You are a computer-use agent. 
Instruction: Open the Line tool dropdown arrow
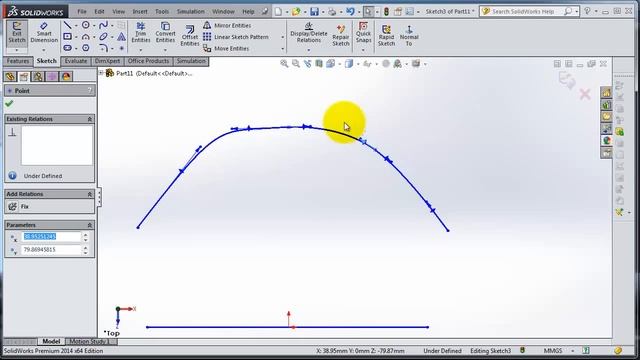point(76,26)
